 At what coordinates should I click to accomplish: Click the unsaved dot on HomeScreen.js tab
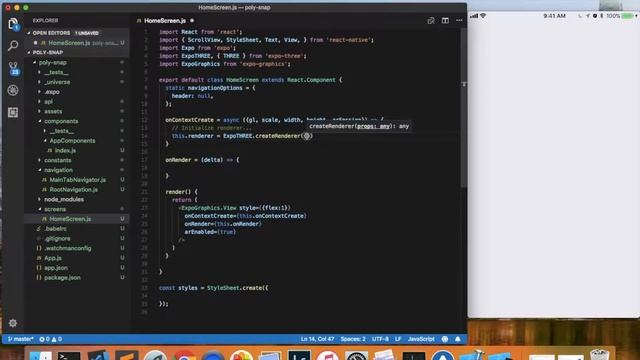point(192,20)
